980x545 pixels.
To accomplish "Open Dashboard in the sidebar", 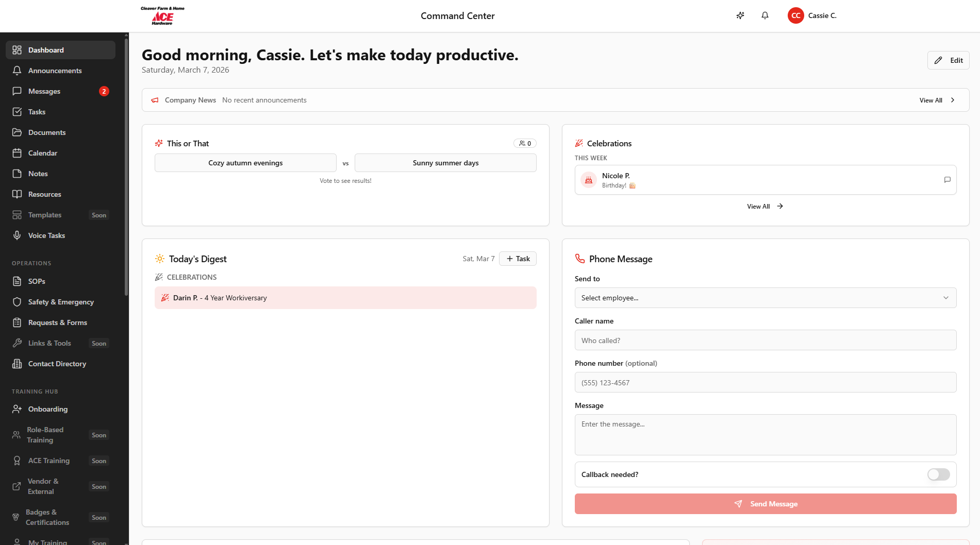I will [x=61, y=50].
